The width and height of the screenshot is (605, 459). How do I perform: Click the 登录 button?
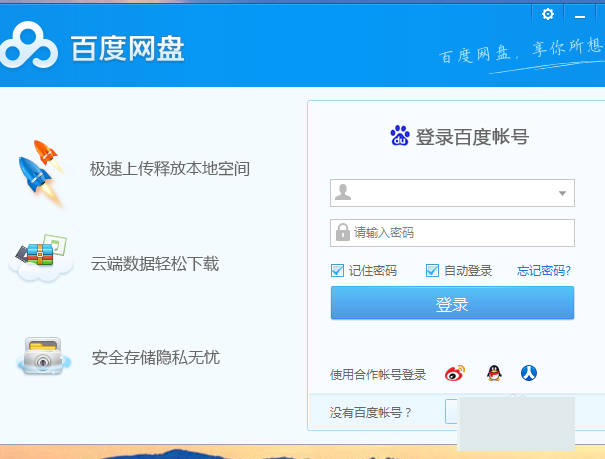pos(452,303)
